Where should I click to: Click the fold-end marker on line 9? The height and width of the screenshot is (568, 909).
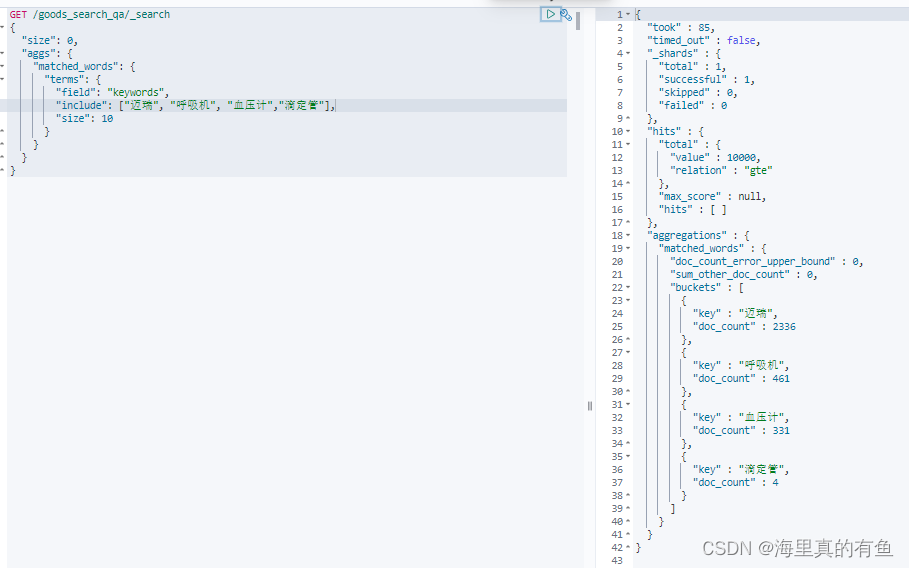[628, 118]
